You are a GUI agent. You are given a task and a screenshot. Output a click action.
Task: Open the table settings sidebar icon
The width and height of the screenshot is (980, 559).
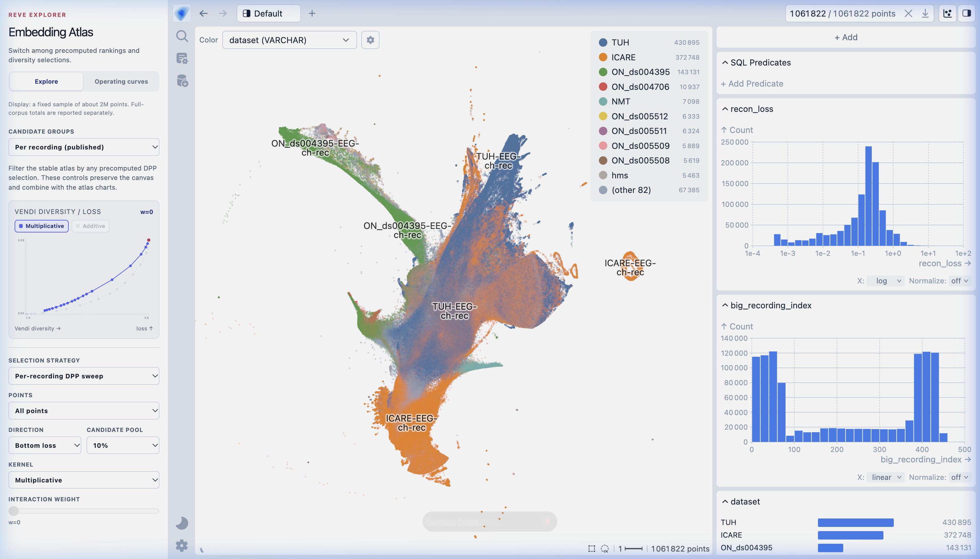click(x=182, y=58)
